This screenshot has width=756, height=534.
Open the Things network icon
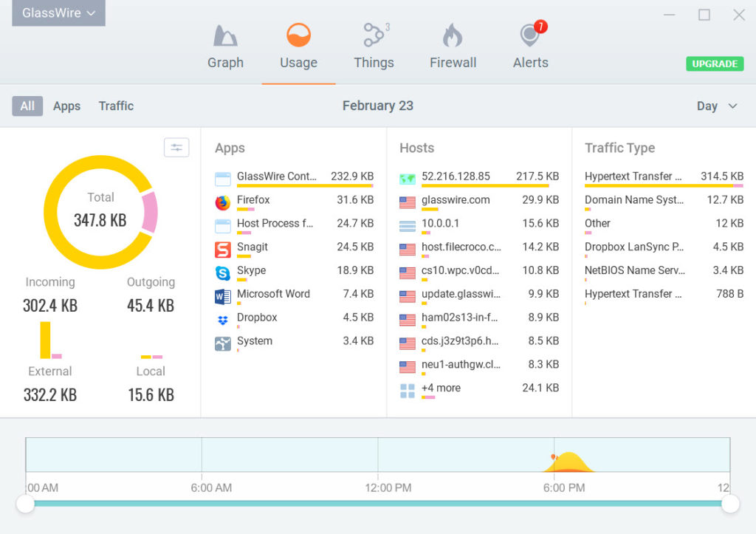[x=374, y=35]
